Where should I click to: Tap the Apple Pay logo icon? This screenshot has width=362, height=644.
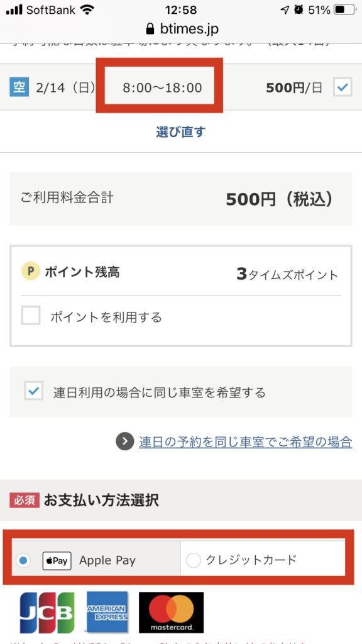tap(57, 560)
